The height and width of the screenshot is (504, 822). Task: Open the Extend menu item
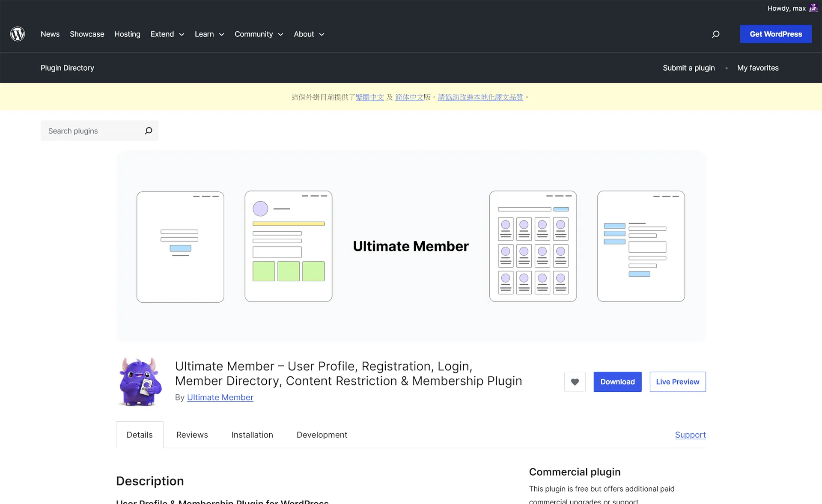pyautogui.click(x=162, y=34)
